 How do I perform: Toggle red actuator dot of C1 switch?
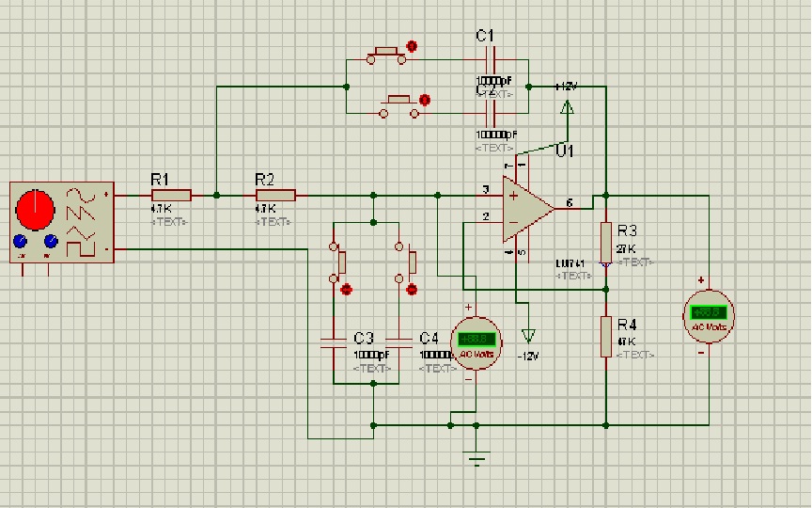coord(412,46)
